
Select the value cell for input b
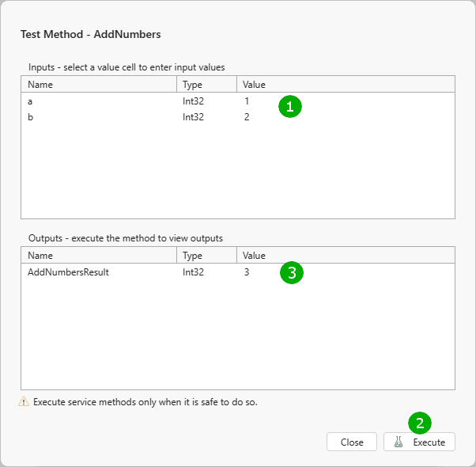click(247, 117)
